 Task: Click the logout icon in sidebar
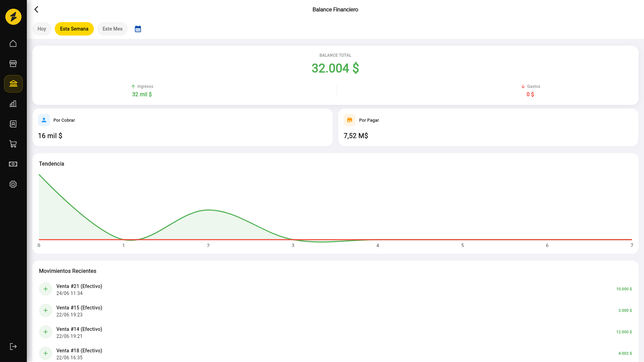[13, 347]
